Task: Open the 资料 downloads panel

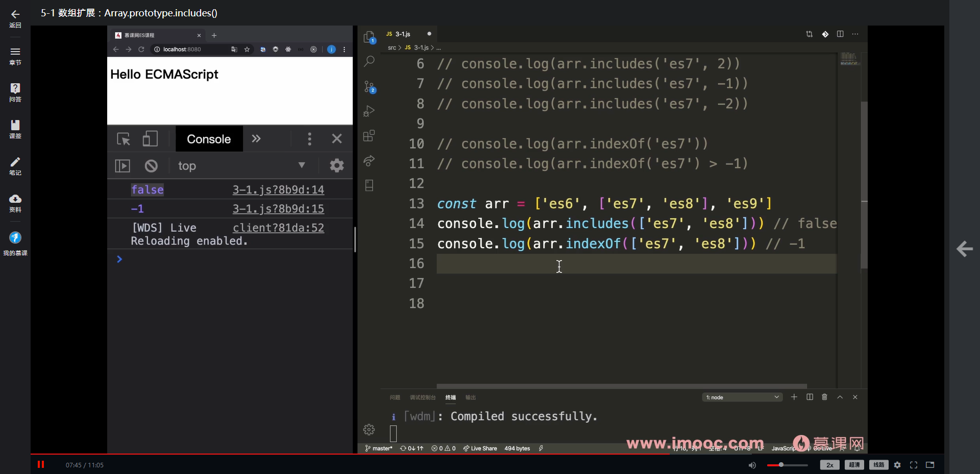Action: coord(15,203)
